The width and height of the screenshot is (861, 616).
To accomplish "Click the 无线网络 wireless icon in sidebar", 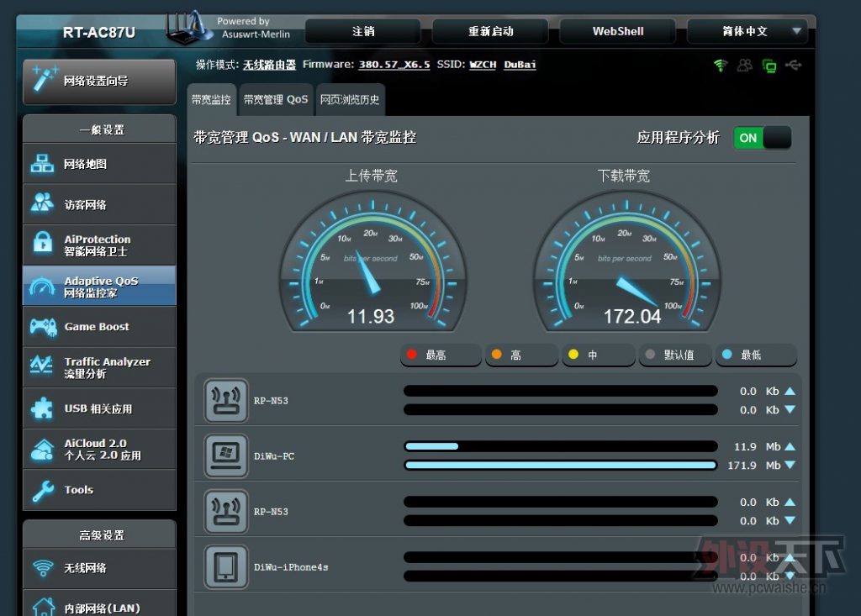I will click(x=43, y=568).
